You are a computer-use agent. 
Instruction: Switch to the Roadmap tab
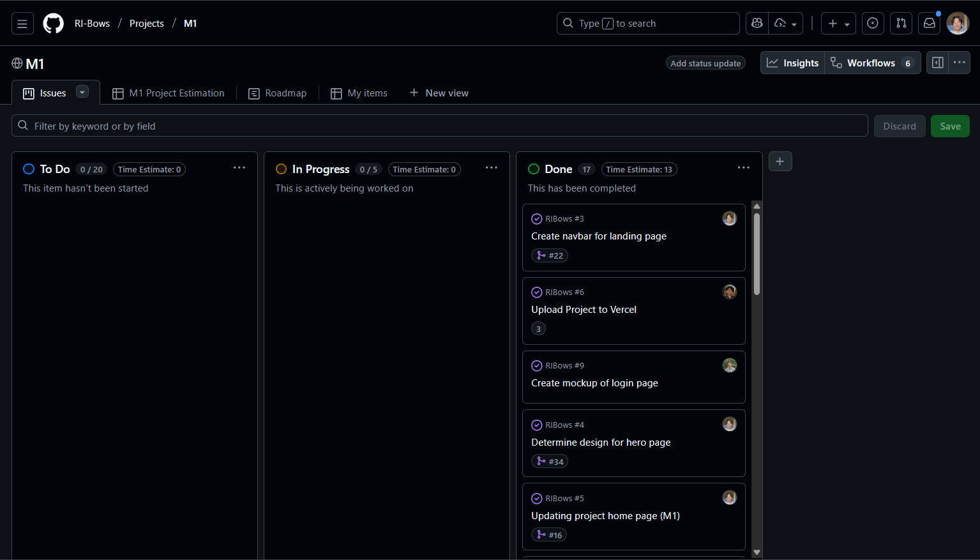click(278, 93)
